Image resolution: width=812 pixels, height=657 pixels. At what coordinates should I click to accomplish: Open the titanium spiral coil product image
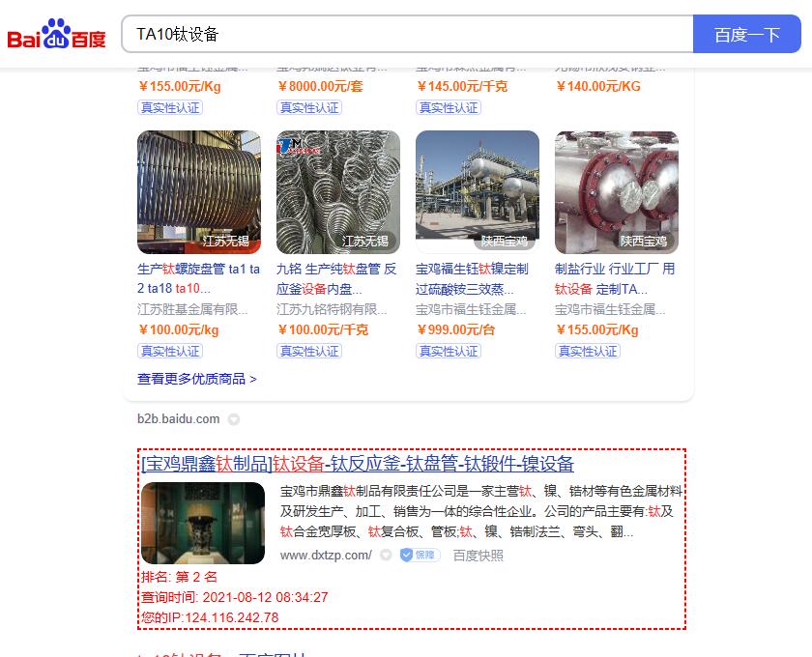pyautogui.click(x=199, y=192)
